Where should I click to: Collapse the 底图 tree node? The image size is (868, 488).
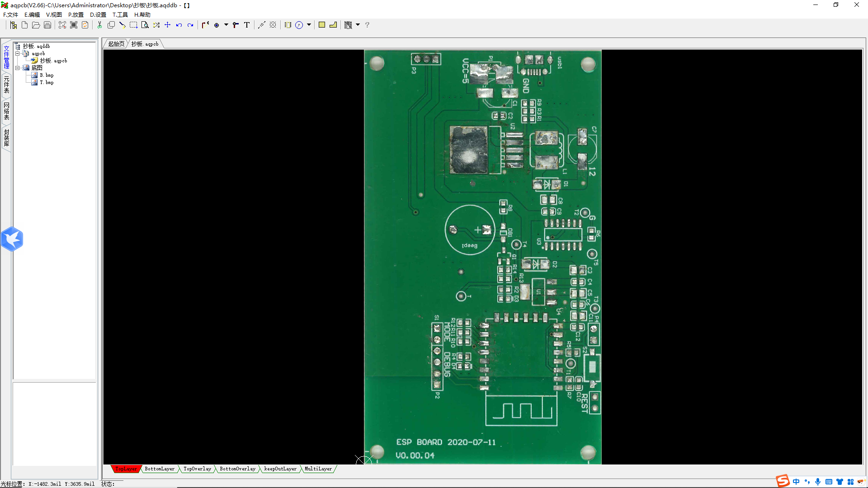pos(18,68)
